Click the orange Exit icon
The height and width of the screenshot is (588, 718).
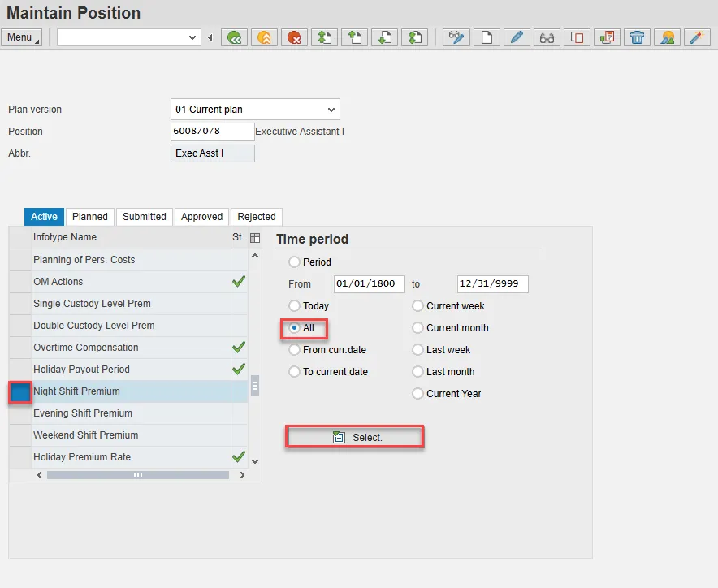264,37
